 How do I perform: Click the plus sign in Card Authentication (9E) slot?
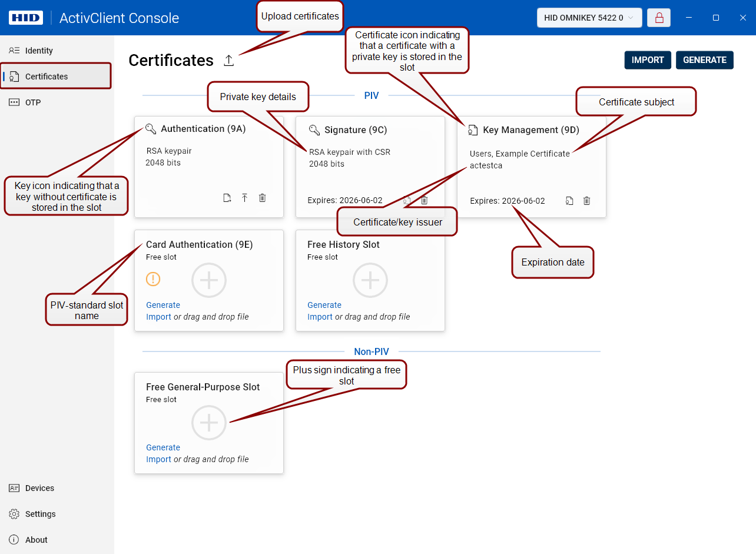(x=209, y=280)
